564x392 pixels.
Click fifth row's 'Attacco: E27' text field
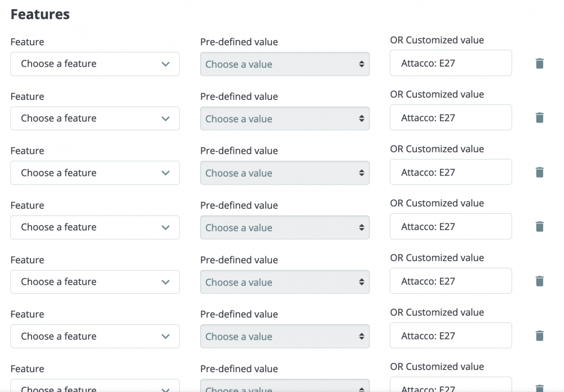pos(451,281)
